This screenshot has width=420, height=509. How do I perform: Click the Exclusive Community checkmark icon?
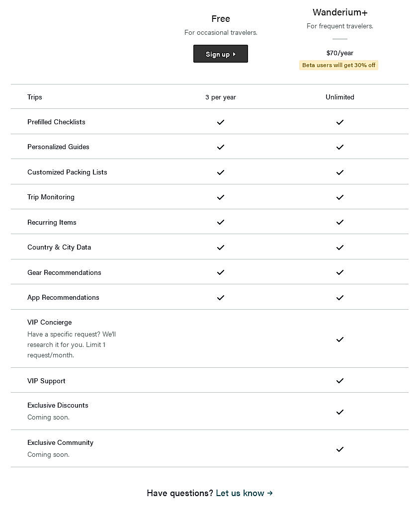pyautogui.click(x=340, y=449)
